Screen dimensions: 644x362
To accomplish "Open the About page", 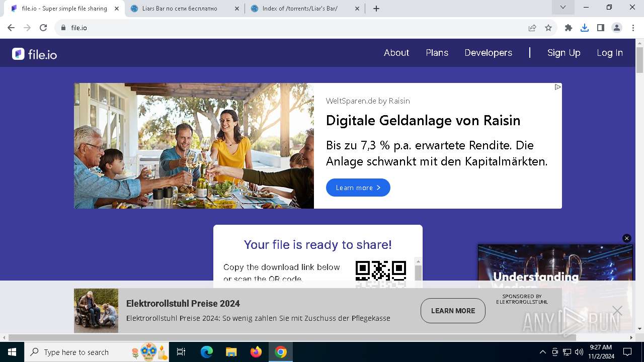I will tap(396, 53).
